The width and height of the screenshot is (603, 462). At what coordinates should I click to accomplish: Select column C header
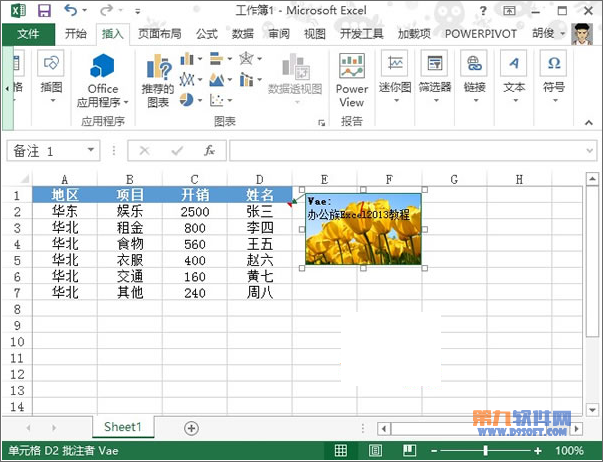point(195,180)
